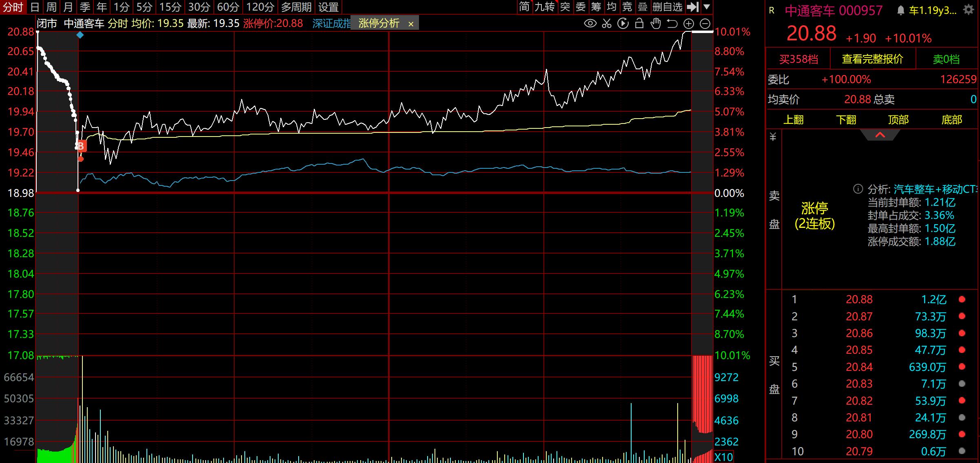Switch to the 60分 period tab
Viewport: 980px width, 463px height.
tap(228, 7)
